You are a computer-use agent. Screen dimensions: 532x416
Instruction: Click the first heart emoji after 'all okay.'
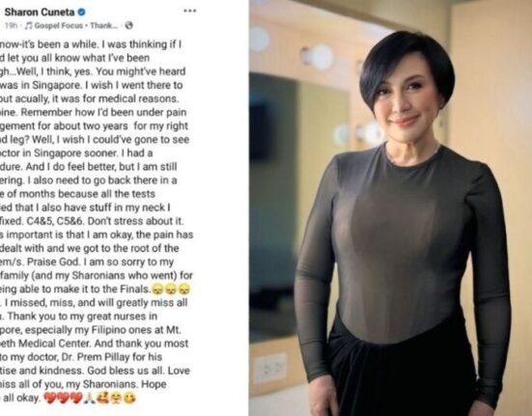(x=50, y=399)
